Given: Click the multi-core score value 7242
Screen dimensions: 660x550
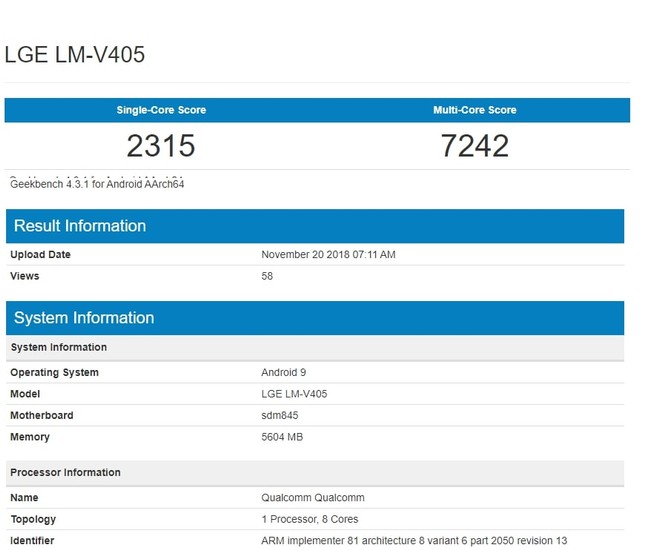Looking at the screenshot, I should click(474, 146).
